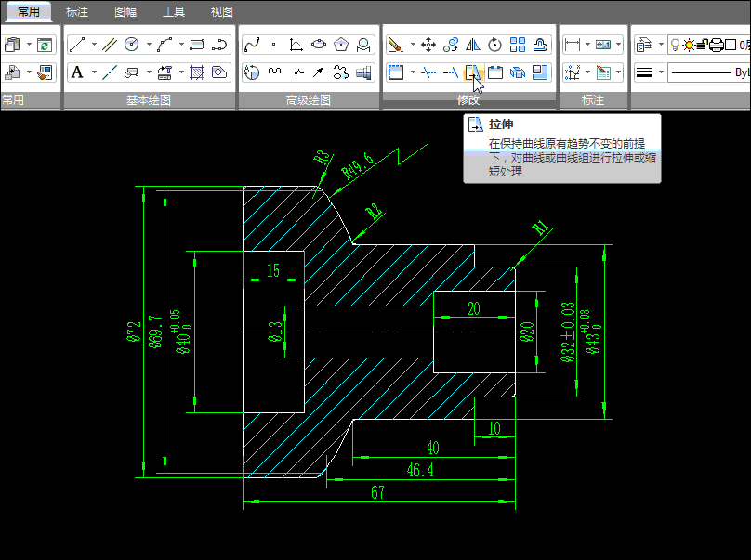Click the Copy objects tool
The image size is (751, 560).
[450, 45]
